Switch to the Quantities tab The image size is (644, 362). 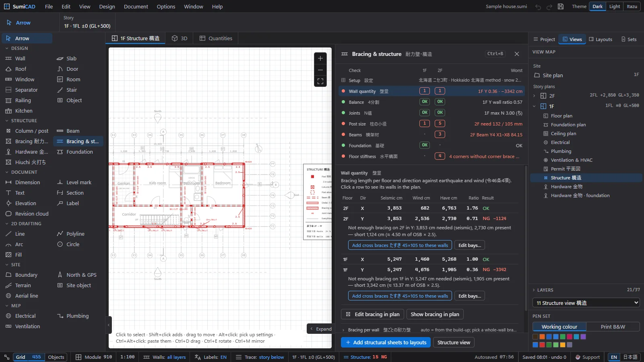pyautogui.click(x=216, y=38)
